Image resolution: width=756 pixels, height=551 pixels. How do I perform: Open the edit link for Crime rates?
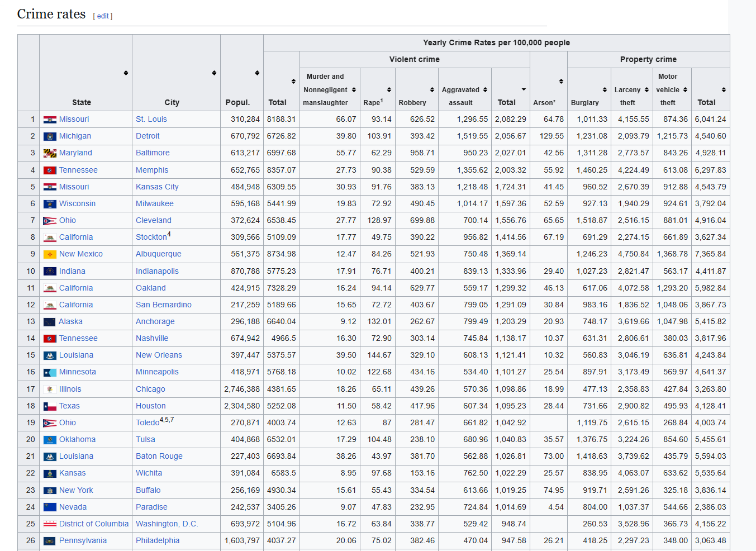(103, 16)
